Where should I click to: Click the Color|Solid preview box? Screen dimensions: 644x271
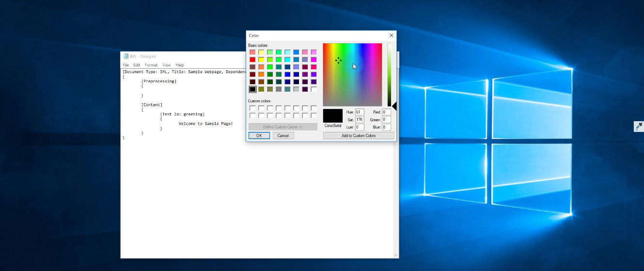pyautogui.click(x=333, y=116)
